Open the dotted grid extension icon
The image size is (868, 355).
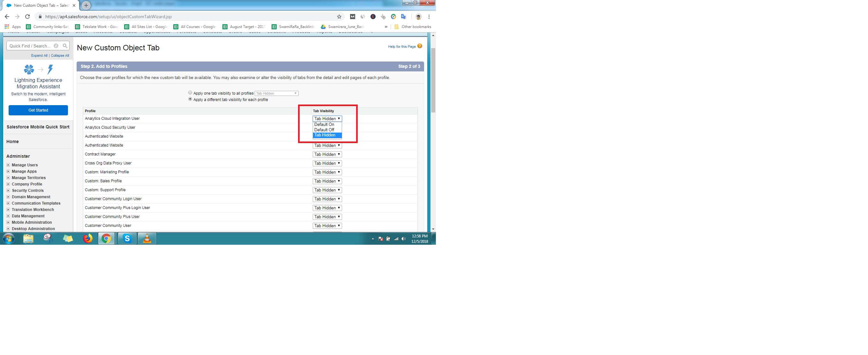(383, 17)
